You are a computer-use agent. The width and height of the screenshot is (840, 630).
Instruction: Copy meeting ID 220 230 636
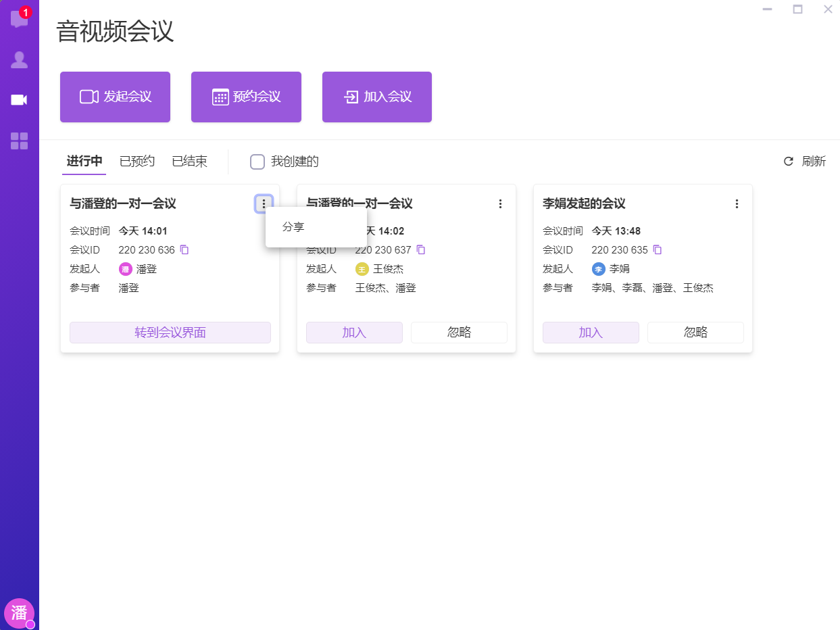[184, 250]
